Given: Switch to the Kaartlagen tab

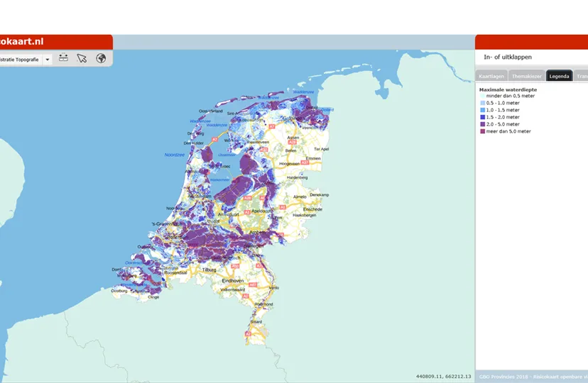Looking at the screenshot, I should pyautogui.click(x=491, y=76).
